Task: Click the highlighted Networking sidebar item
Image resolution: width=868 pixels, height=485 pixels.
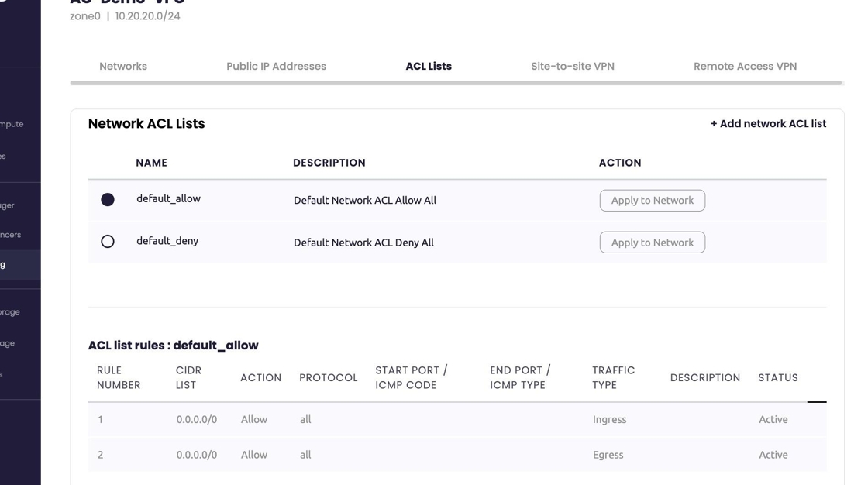Action: pyautogui.click(x=15, y=265)
